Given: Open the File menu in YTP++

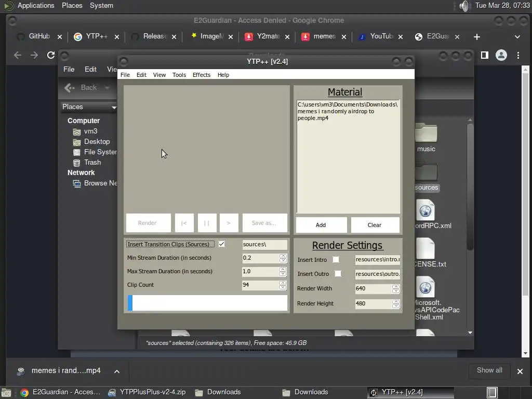Looking at the screenshot, I should 125,75.
